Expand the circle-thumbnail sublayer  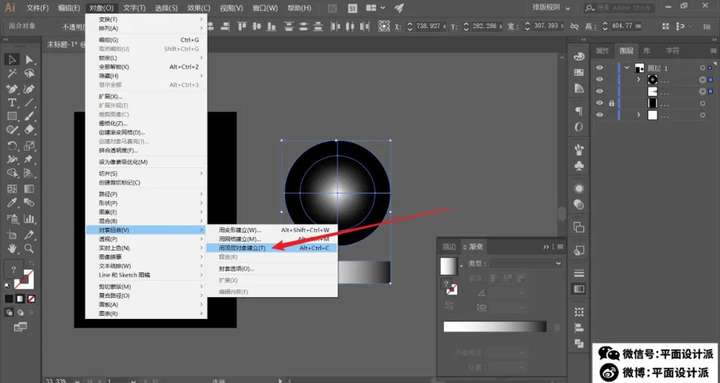point(638,79)
